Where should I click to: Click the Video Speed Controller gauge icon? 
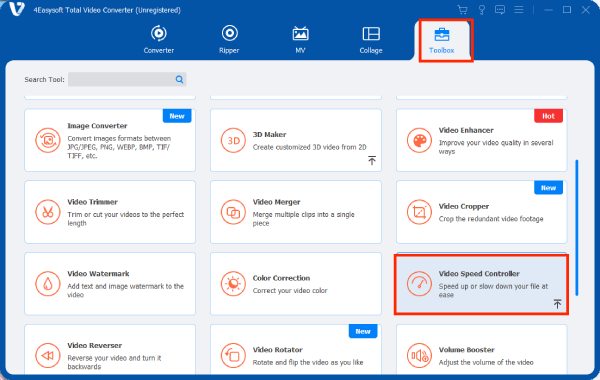click(419, 284)
